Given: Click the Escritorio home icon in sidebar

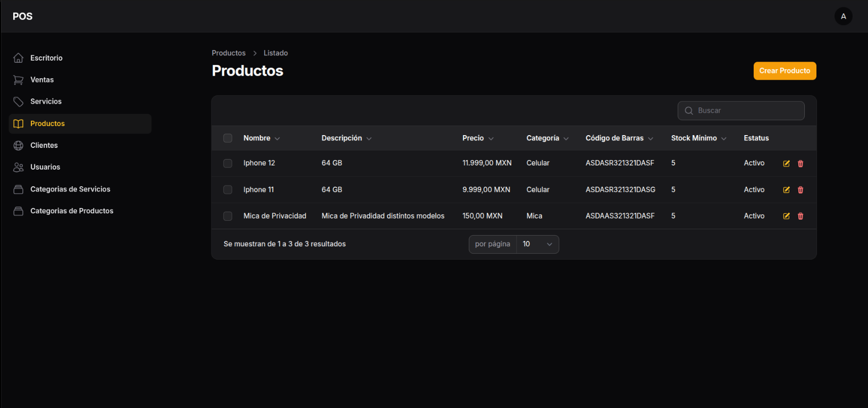Looking at the screenshot, I should (x=19, y=58).
